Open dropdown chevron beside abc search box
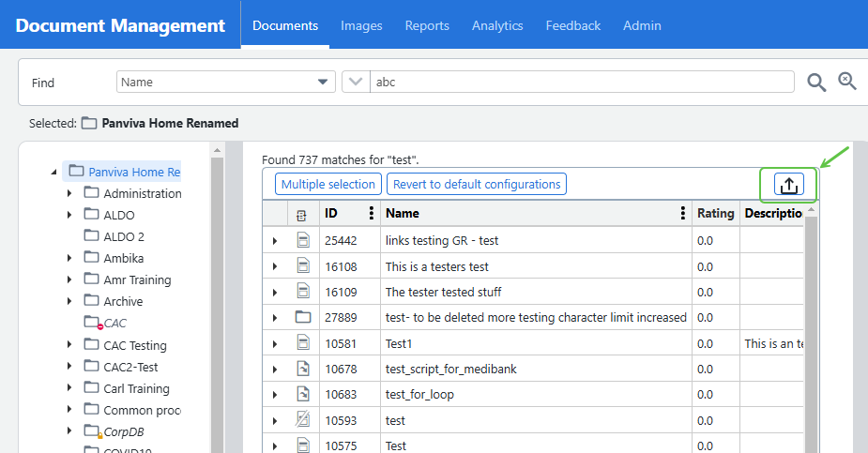The width and height of the screenshot is (868, 453). 356,83
